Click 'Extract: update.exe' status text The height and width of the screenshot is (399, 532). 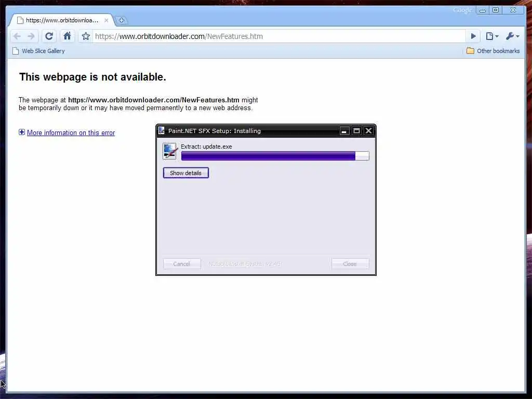(x=206, y=147)
